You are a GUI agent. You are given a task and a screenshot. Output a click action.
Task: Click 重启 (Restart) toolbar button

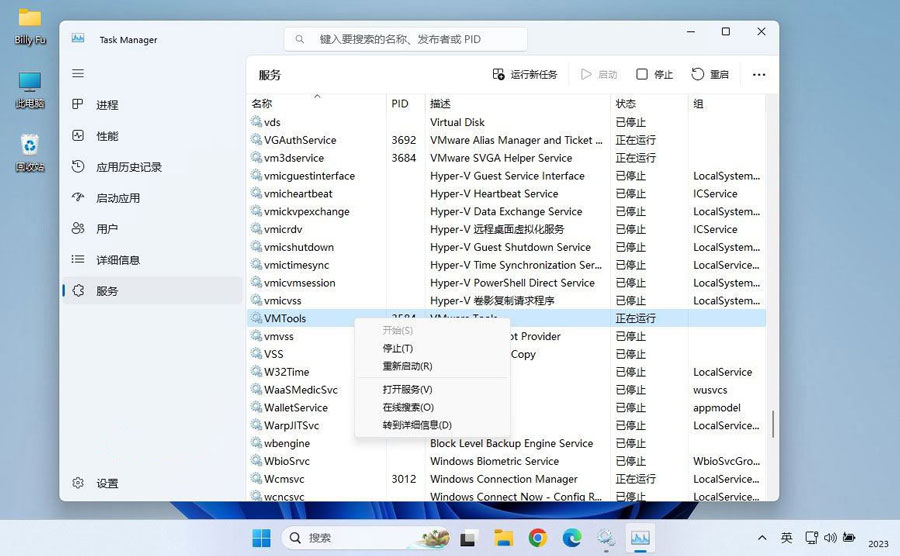point(710,75)
